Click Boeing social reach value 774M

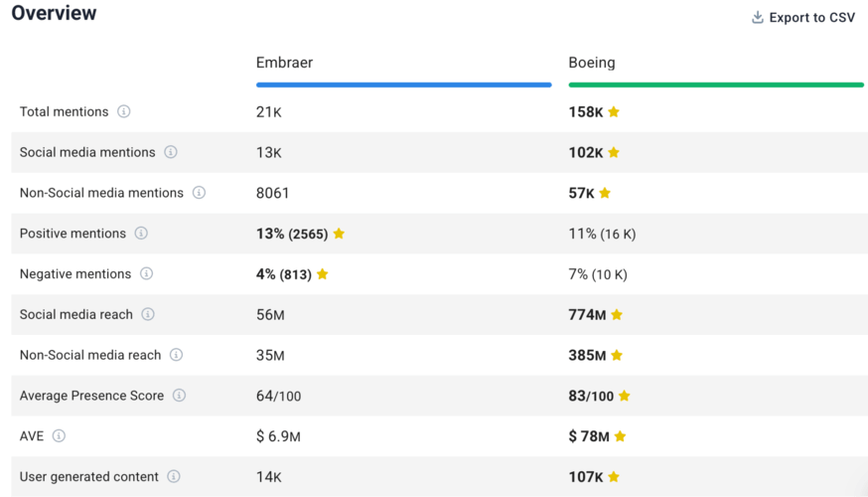(587, 315)
